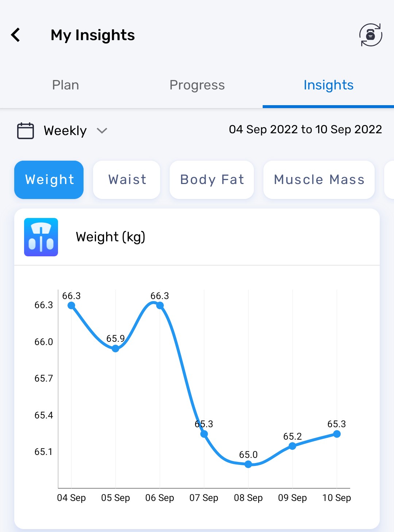394x532 pixels.
Task: Tap the 65.0 data point on 08 Sep
Action: [248, 464]
